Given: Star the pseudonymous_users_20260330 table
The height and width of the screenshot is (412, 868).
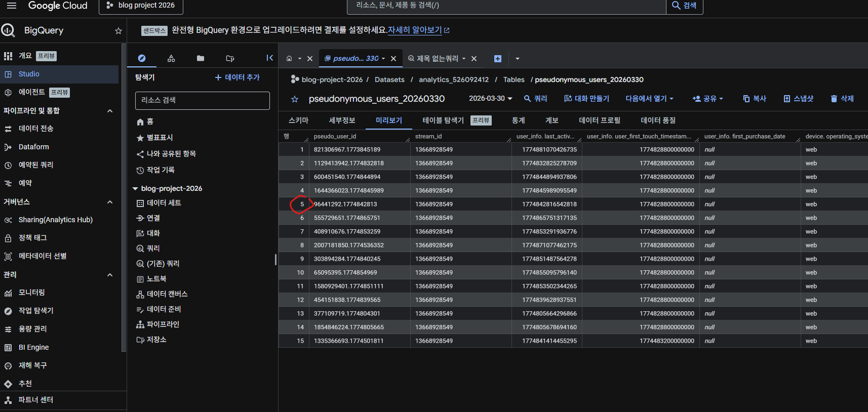Looking at the screenshot, I should [295, 99].
